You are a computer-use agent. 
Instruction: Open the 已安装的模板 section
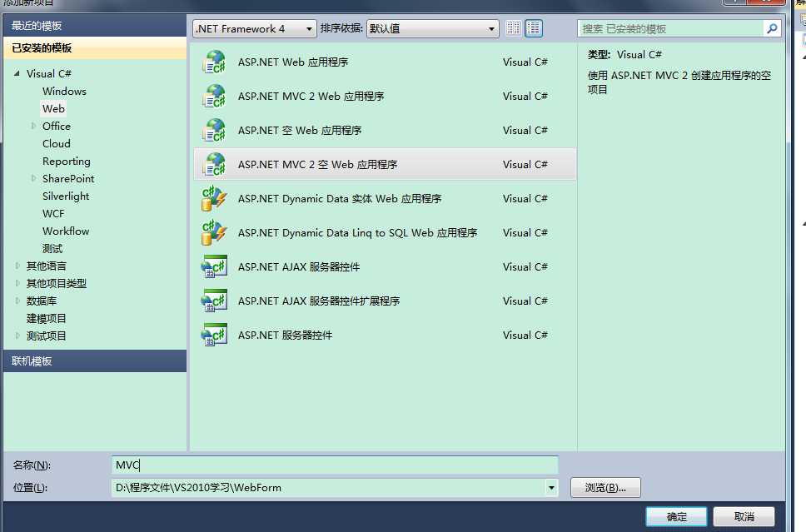click(x=95, y=47)
